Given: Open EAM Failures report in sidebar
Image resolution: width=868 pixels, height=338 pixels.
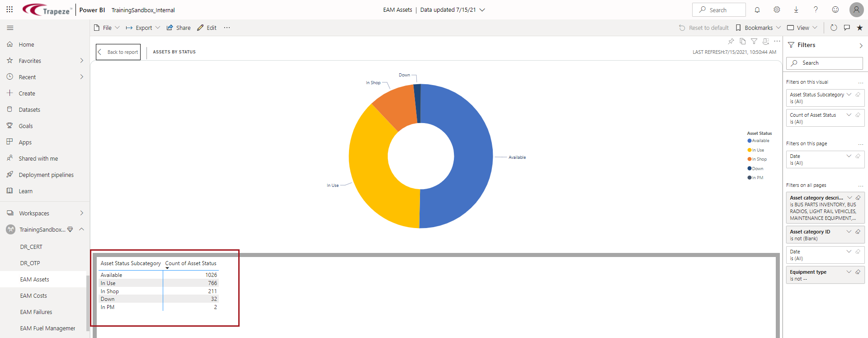Looking at the screenshot, I should (36, 312).
